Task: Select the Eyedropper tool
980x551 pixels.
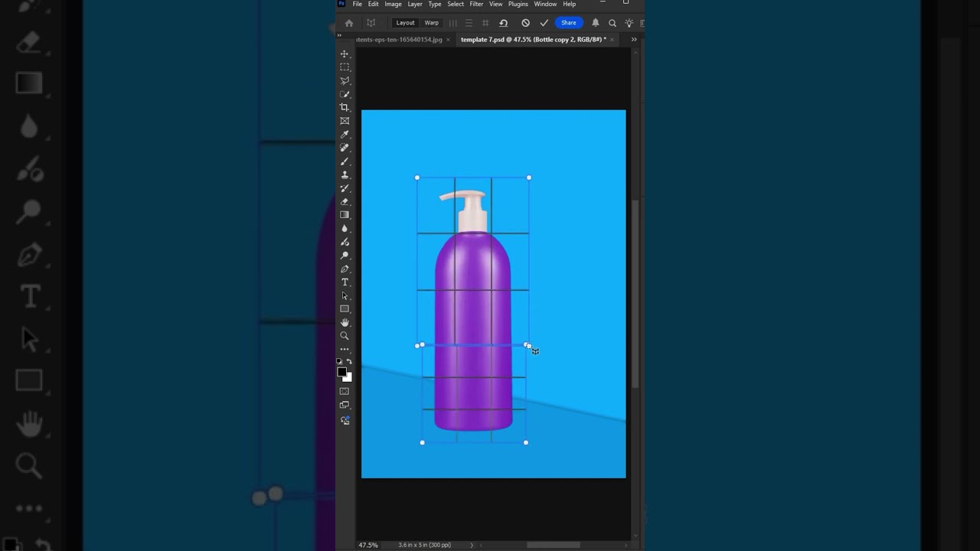Action: [345, 135]
